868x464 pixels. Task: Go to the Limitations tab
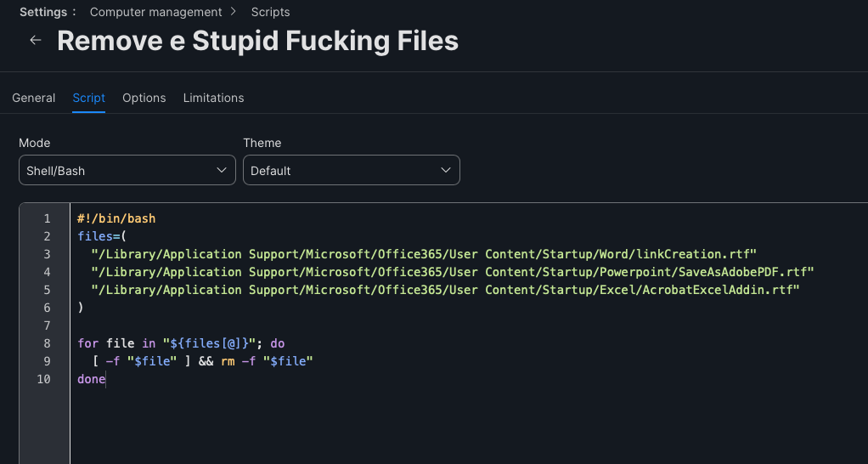click(x=214, y=98)
